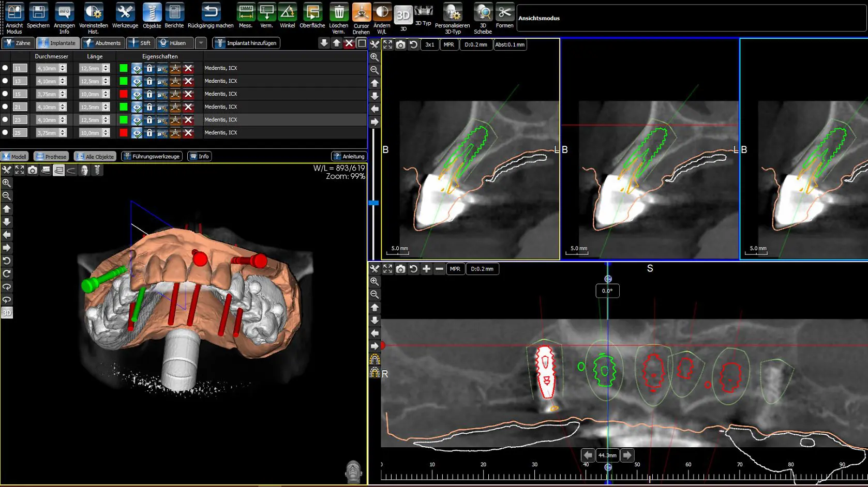Screen dimensions: 868x487
Task: Zoom in within the 3D model view
Action: point(7,183)
